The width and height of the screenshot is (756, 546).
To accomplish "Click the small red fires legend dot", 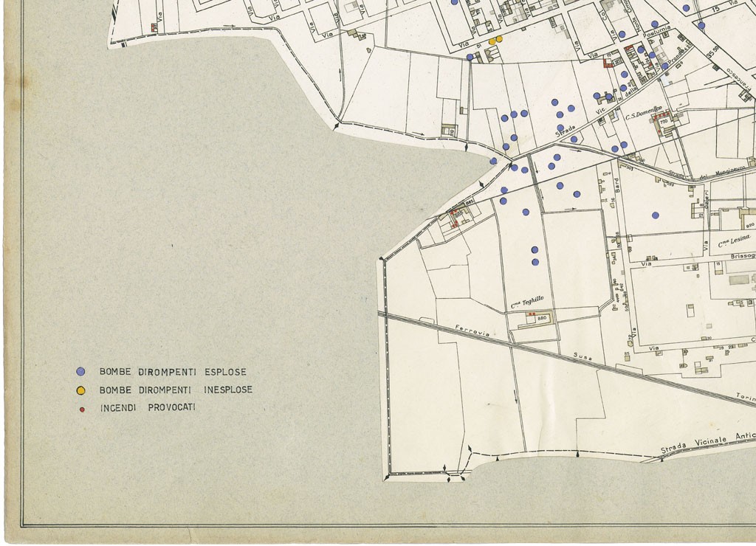I will pos(82,409).
